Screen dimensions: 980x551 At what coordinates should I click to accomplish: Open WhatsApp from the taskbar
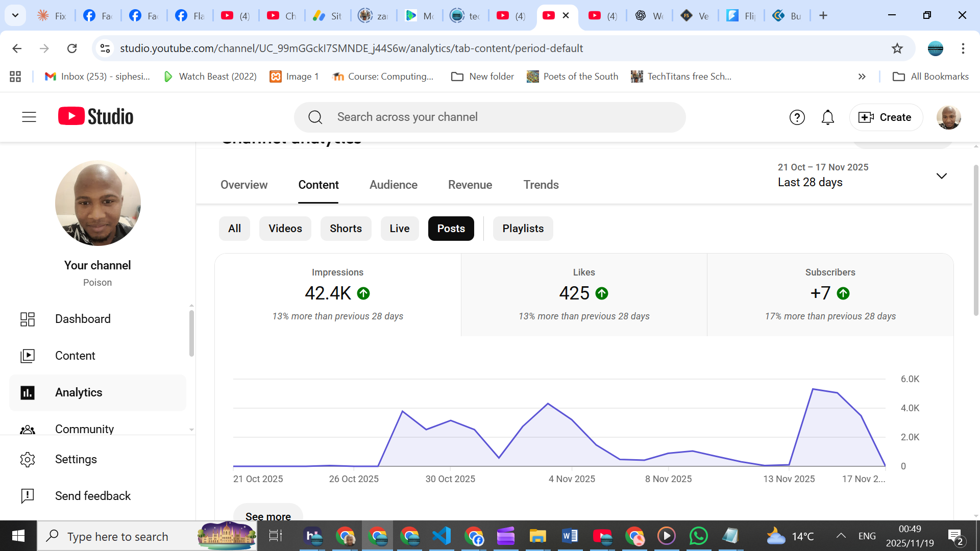coord(698,536)
